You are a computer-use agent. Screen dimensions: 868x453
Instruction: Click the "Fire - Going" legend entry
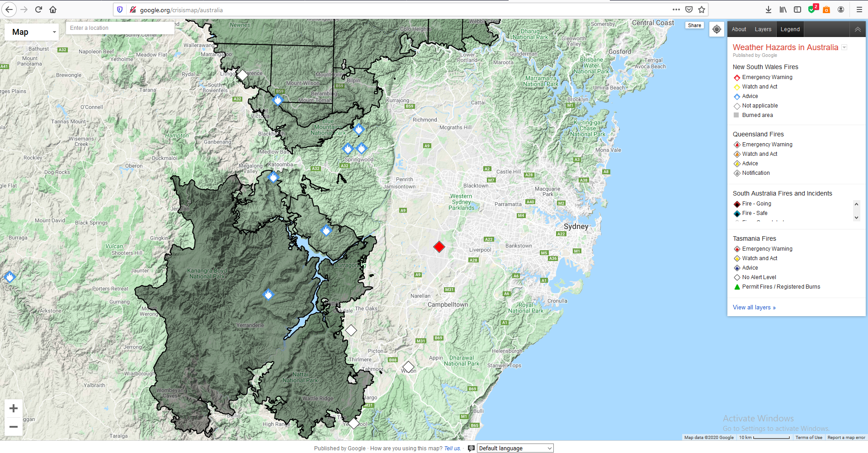coord(752,204)
